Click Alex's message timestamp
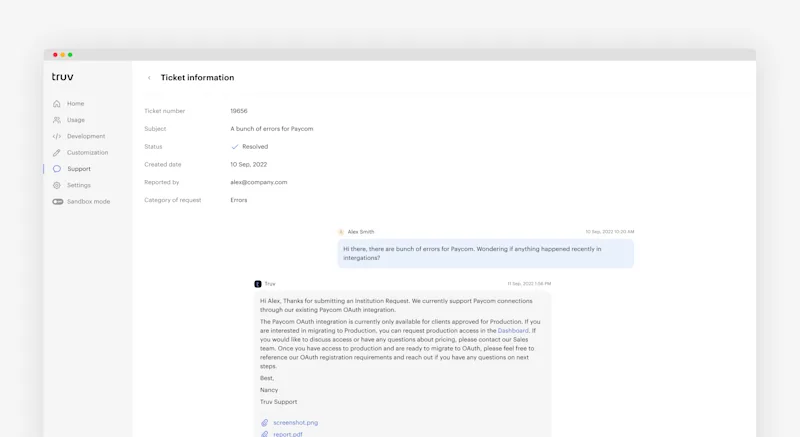Viewport: 800px width, 437px height. click(610, 232)
